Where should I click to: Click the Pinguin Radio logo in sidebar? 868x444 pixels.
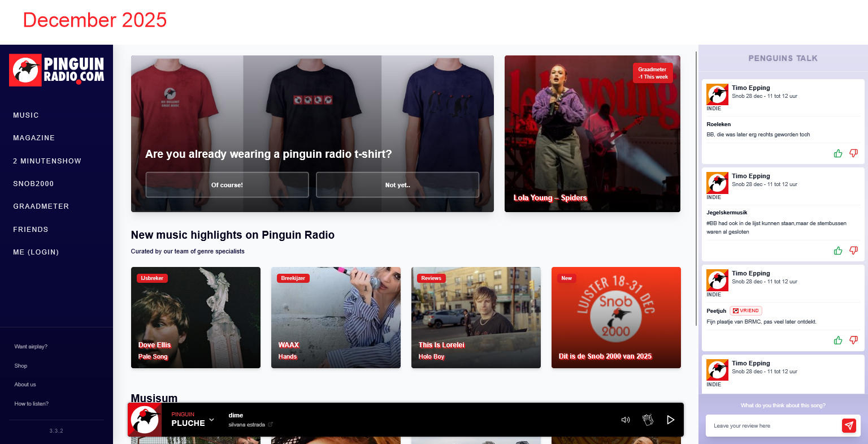coord(57,70)
